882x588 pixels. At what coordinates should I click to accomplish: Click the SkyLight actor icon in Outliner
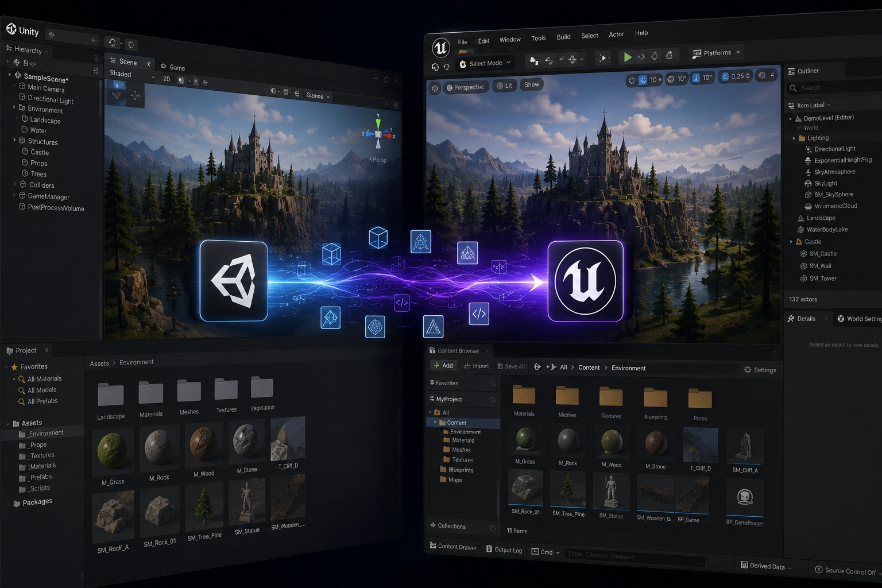pyautogui.click(x=808, y=184)
